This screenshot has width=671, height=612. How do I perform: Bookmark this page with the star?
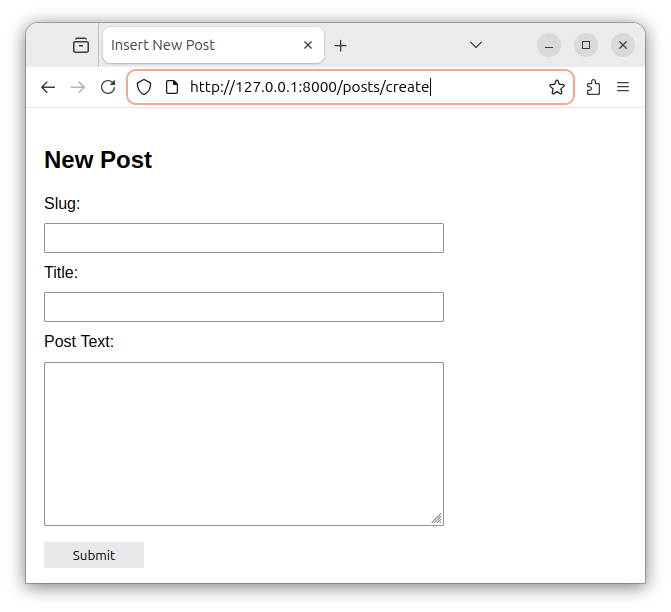557,87
